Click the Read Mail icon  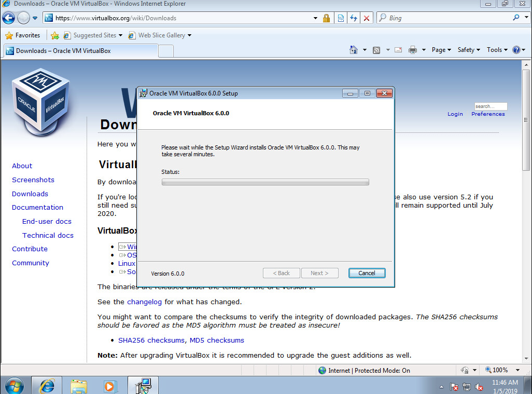[398, 50]
